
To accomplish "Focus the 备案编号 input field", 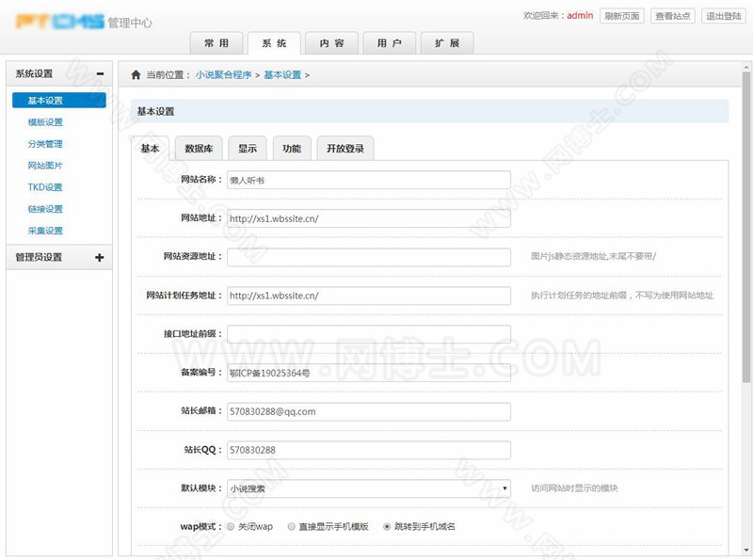I will point(368,373).
